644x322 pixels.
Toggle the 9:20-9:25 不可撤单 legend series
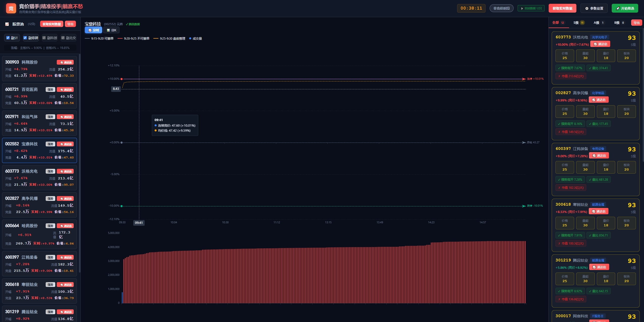pos(133,39)
